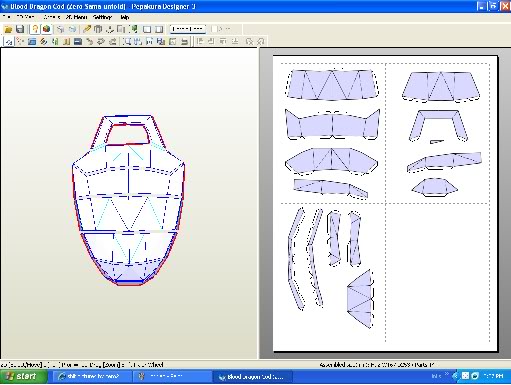
Task: Open the Help menu
Action: [x=124, y=17]
